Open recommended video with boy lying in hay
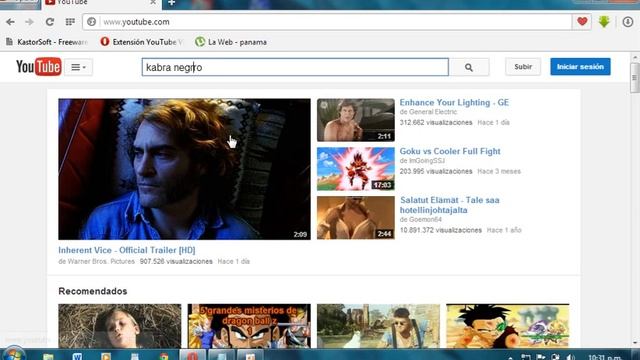Screen dimensions: 640x360 [x=120, y=326]
